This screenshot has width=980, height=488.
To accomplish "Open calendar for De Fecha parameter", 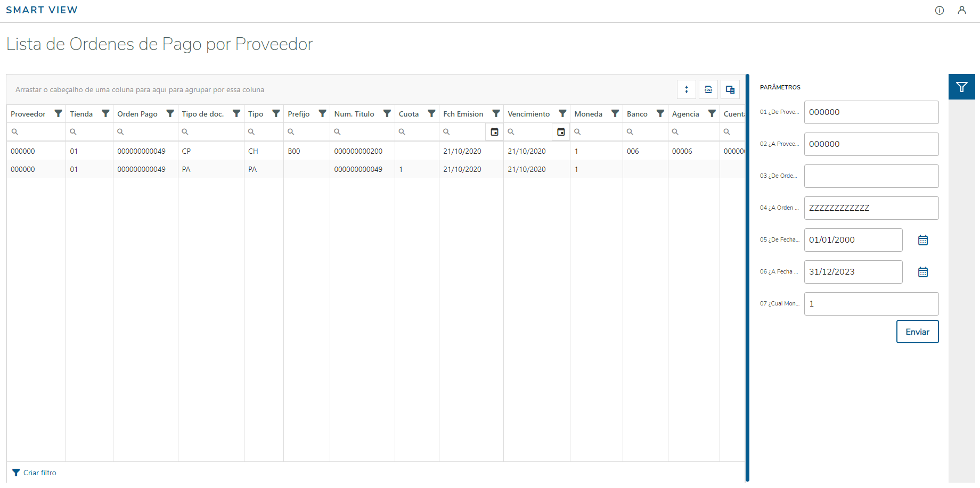I will (x=923, y=240).
